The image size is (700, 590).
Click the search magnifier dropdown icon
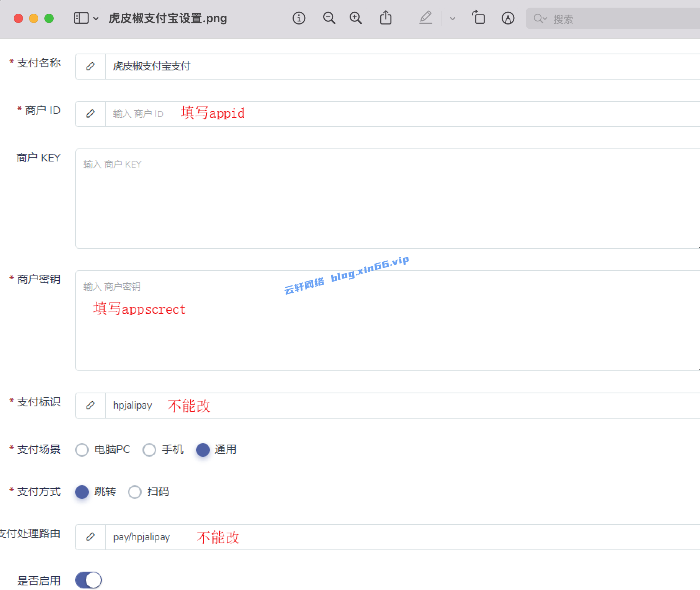click(x=540, y=18)
